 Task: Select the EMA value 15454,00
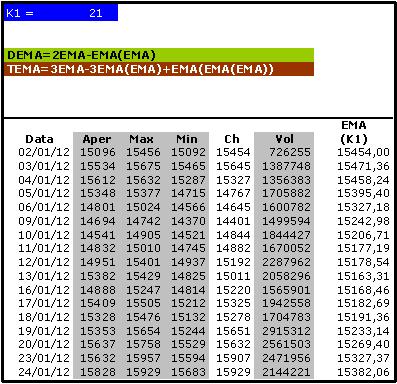pyautogui.click(x=363, y=152)
